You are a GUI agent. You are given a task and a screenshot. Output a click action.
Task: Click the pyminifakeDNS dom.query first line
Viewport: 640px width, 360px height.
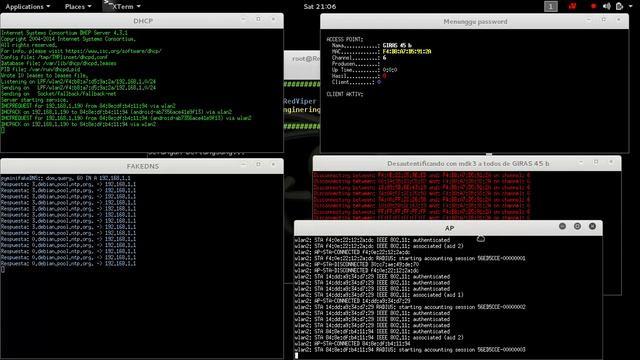[x=65, y=178]
